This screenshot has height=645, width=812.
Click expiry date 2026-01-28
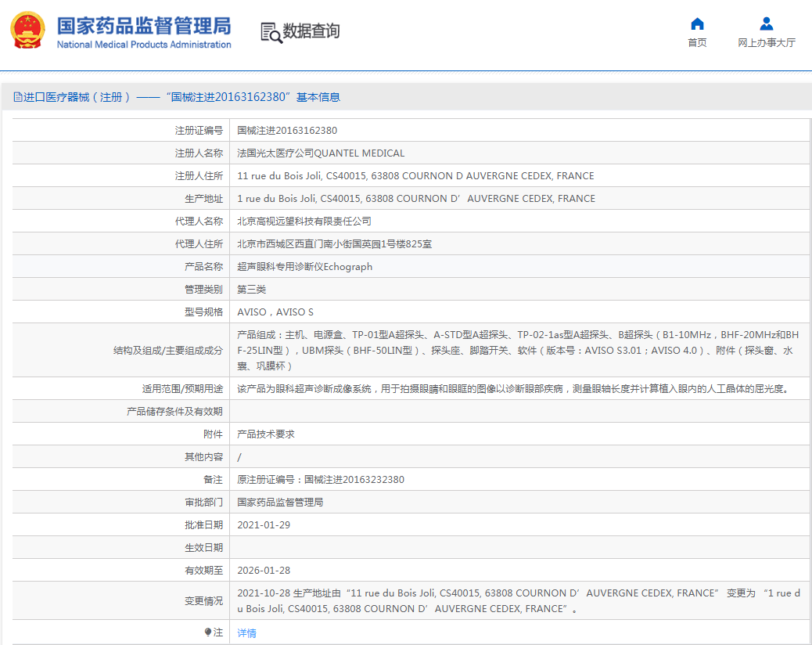point(264,571)
